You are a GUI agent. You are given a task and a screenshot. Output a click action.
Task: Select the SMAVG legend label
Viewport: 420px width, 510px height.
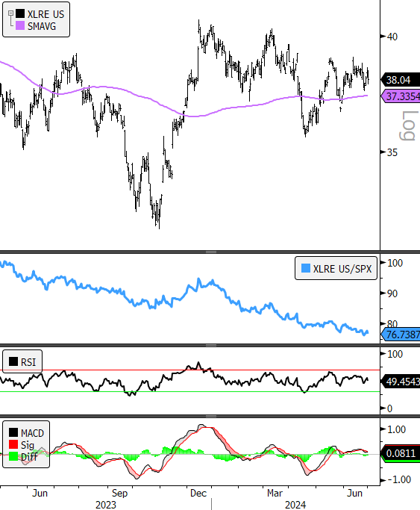point(42,26)
